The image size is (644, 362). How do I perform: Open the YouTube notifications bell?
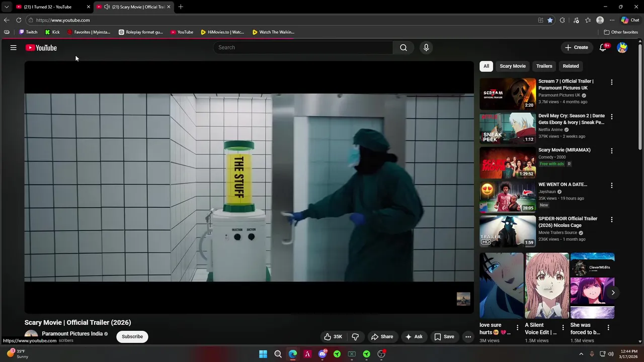603,47
